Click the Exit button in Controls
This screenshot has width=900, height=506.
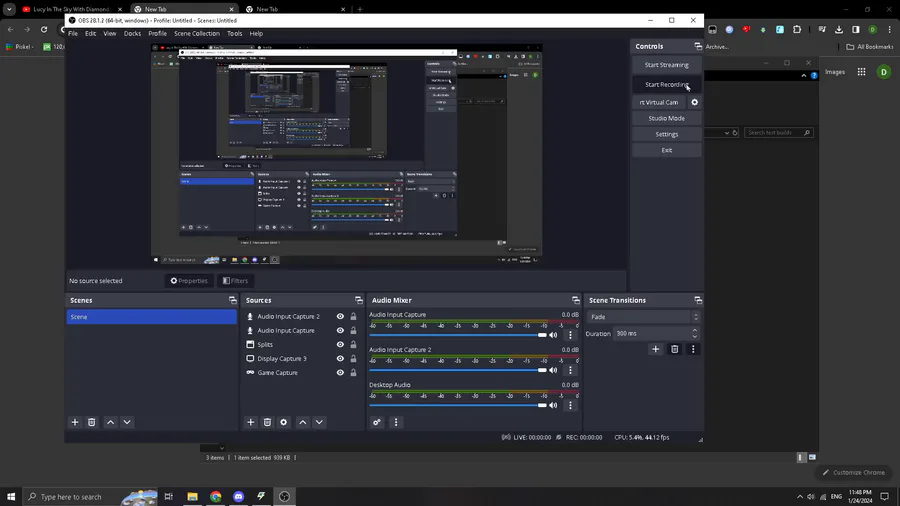click(666, 150)
